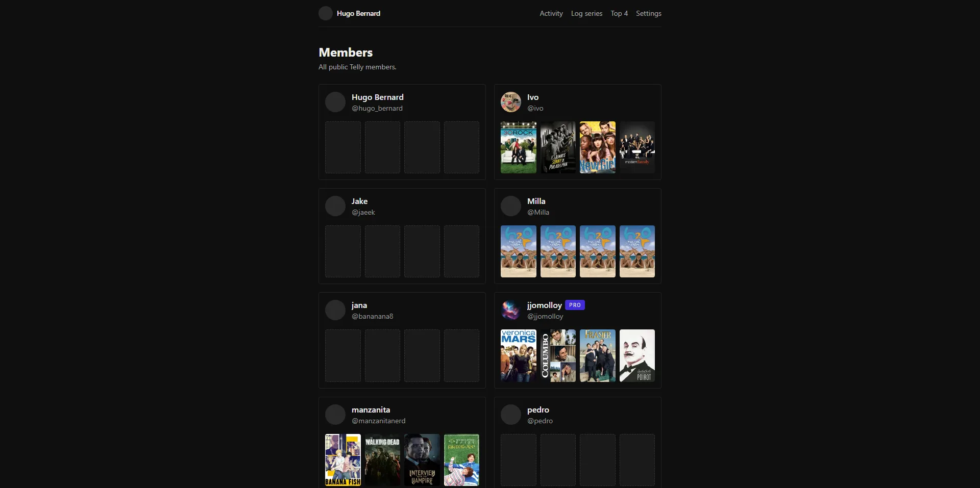Image resolution: width=980 pixels, height=488 pixels.
Task: Open It's Always Sunny in Philadelphia poster
Action: [558, 147]
